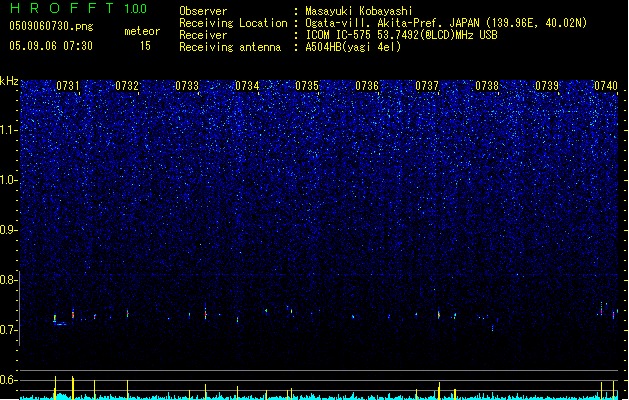Click the 0739 time marker
629x400 pixels.
(x=547, y=86)
